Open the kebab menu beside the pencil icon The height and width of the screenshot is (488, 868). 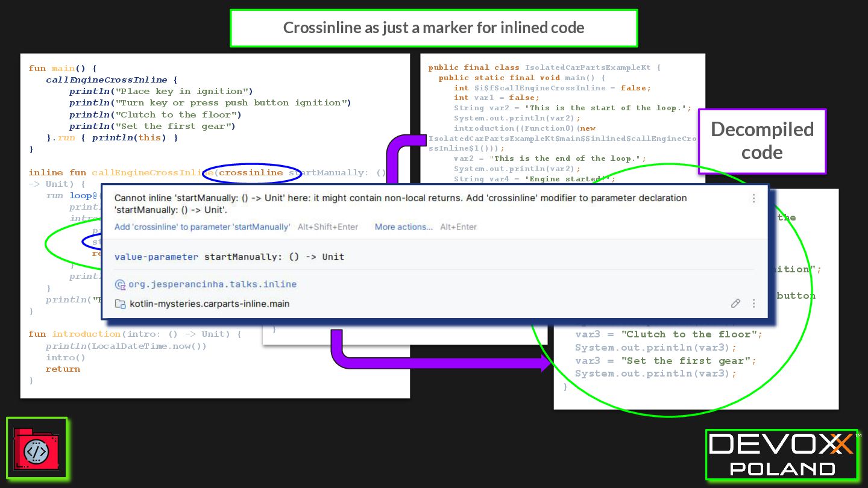753,304
